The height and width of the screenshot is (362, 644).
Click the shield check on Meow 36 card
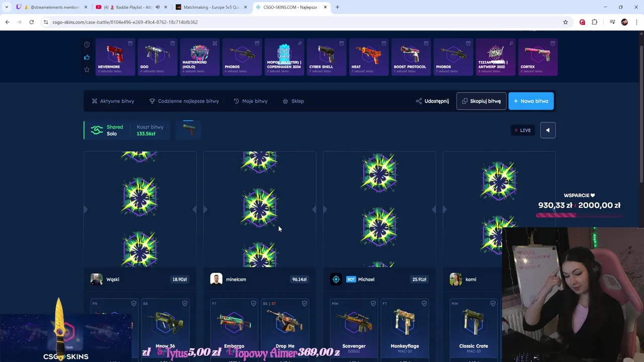click(185, 304)
